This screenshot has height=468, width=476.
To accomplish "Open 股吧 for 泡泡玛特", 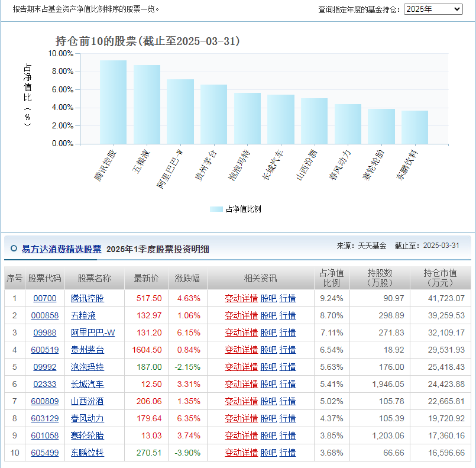I will point(268,367).
